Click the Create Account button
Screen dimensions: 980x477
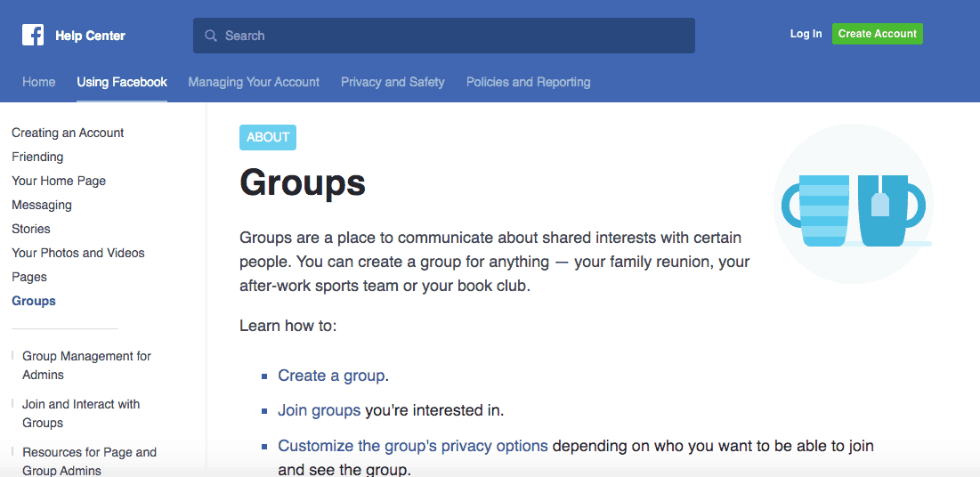(877, 34)
